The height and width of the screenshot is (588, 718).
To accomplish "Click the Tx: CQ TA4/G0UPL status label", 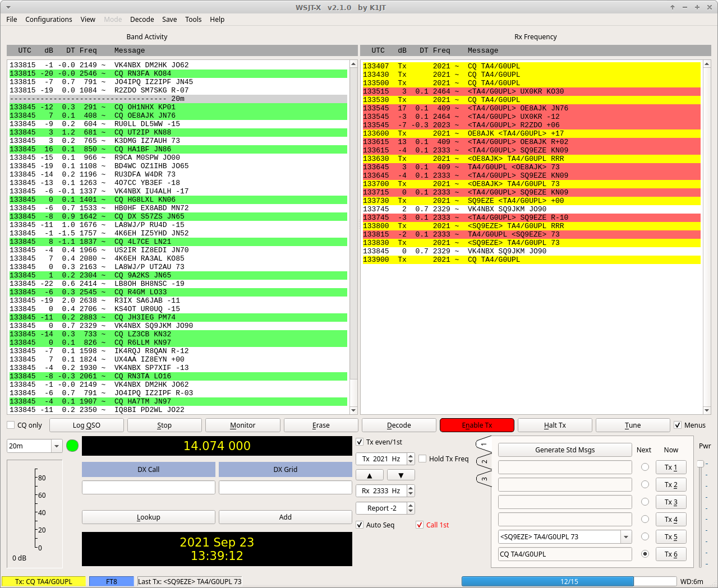I will click(x=44, y=581).
